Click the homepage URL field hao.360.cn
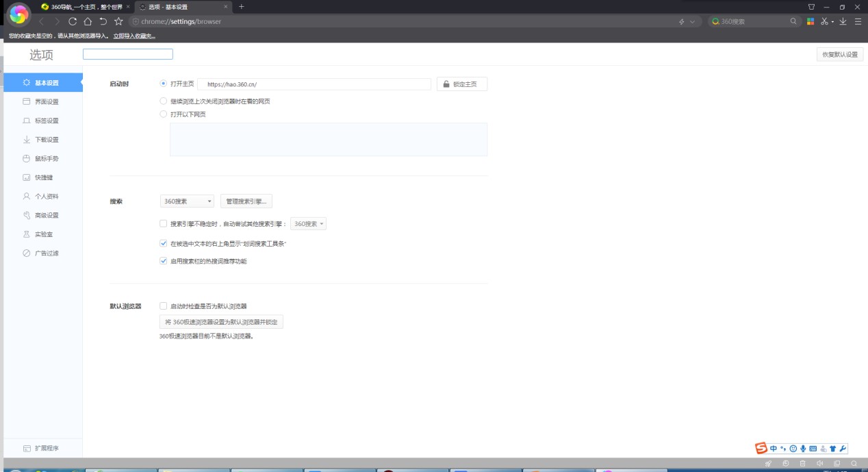Screen dimensions: 868x472 [x=315, y=84]
